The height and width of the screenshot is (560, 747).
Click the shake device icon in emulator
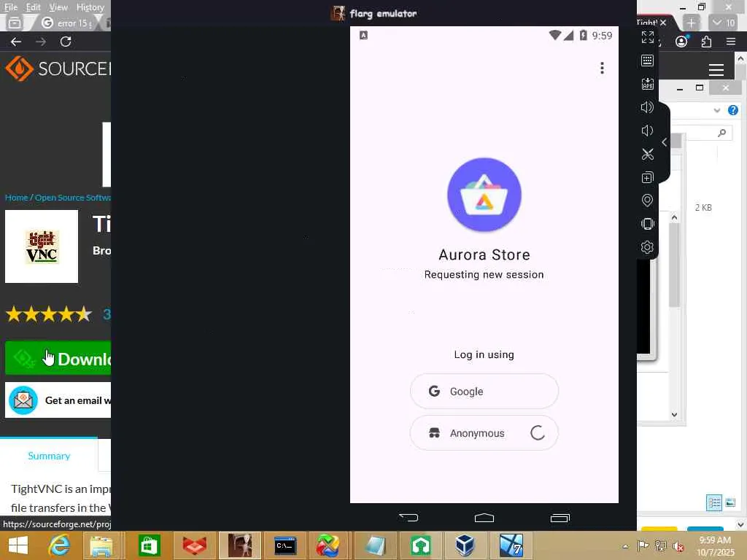coord(647,224)
